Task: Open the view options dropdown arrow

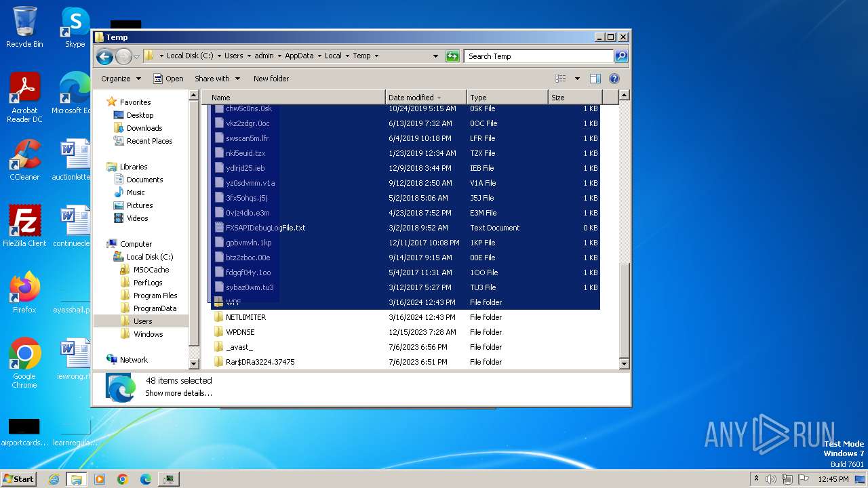Action: pos(577,79)
